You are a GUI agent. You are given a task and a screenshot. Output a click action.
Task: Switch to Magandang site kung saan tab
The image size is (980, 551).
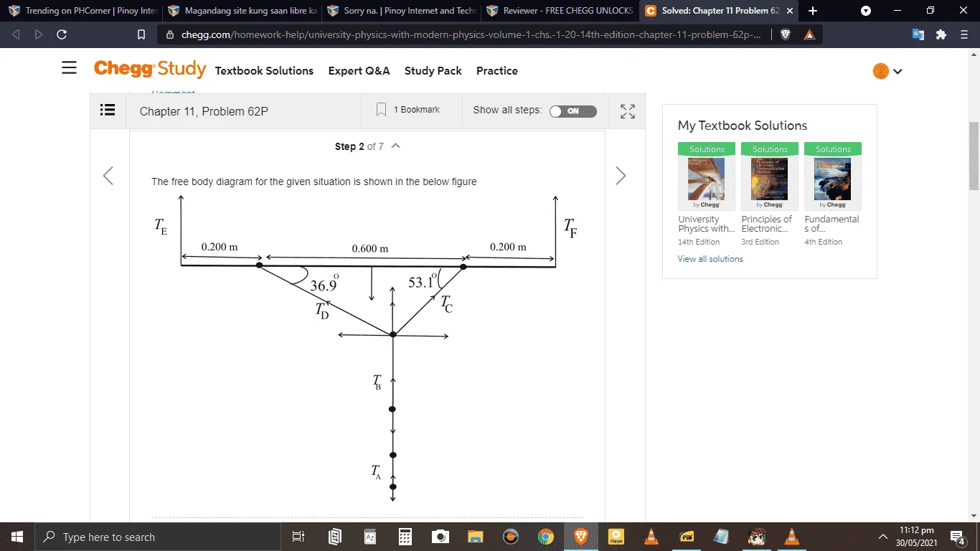242,11
